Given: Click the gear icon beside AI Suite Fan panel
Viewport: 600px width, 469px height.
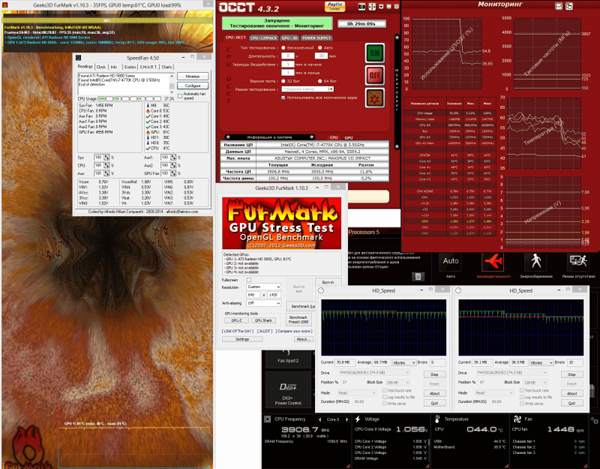Looking at the screenshot, I should tap(594, 421).
